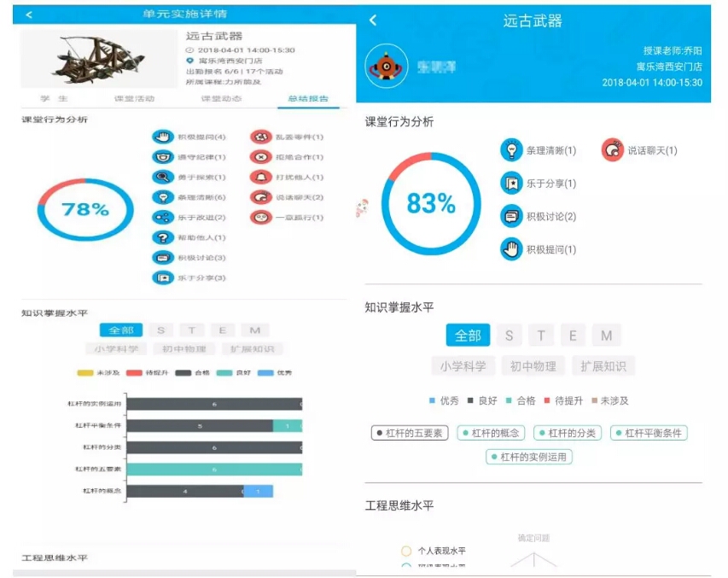This screenshot has height=578, width=728.
Task: Select 全部 filter in right panel
Action: 468,336
